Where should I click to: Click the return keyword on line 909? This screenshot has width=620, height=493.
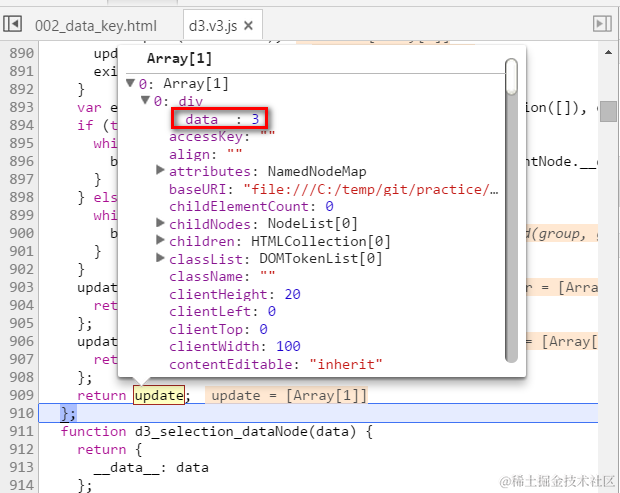(x=102, y=395)
